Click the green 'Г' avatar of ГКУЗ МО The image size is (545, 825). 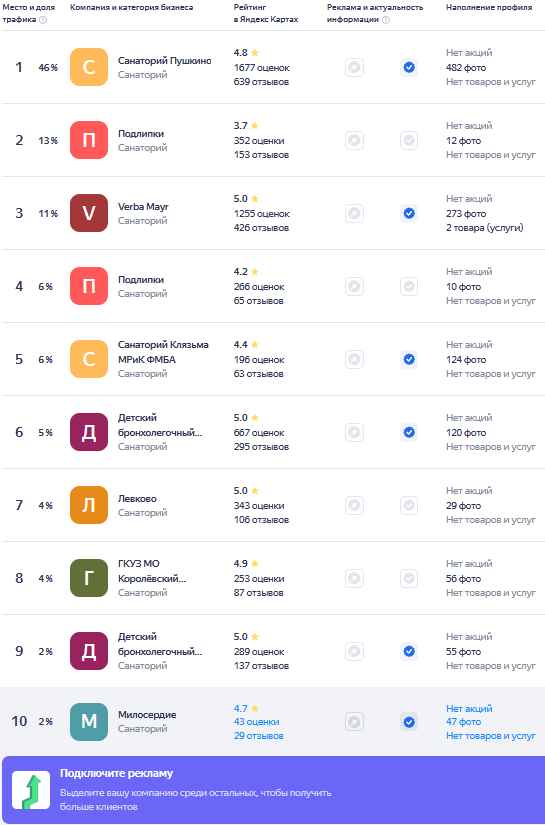(x=89, y=578)
